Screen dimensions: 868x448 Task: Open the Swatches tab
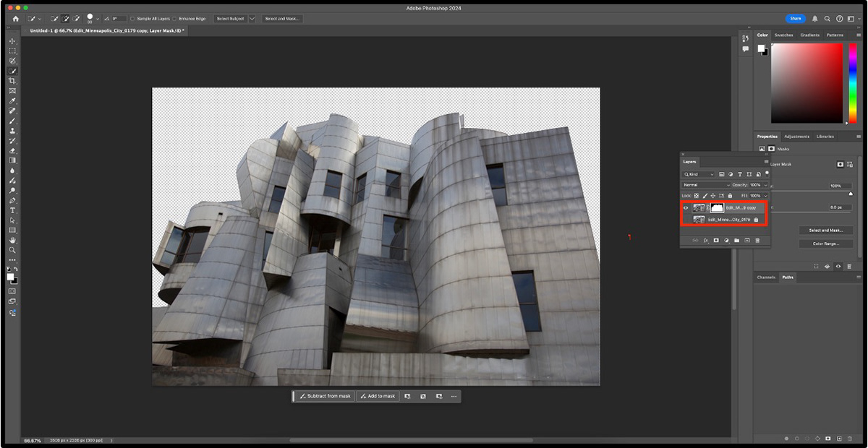(x=783, y=35)
